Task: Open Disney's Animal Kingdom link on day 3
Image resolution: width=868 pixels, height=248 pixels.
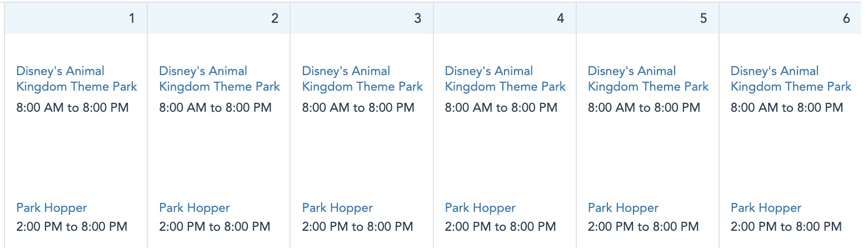Action: coord(362,79)
